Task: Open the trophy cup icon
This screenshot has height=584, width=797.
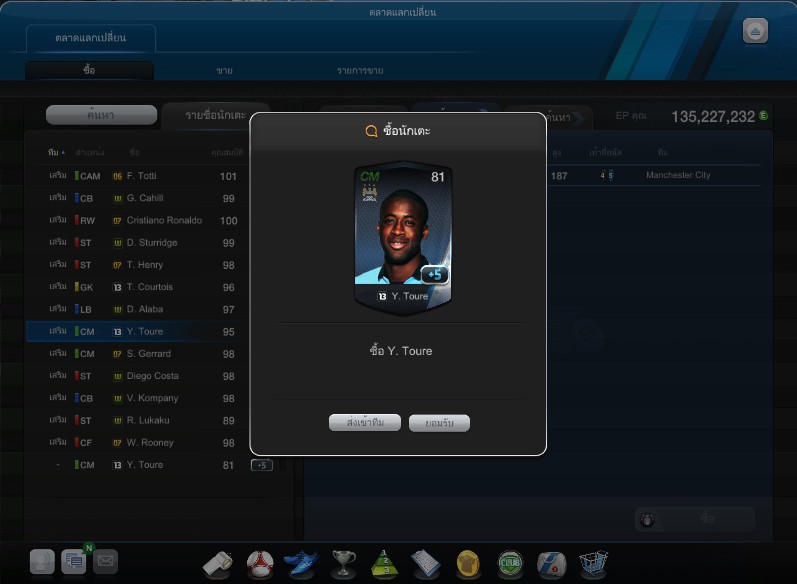Action: pos(343,564)
